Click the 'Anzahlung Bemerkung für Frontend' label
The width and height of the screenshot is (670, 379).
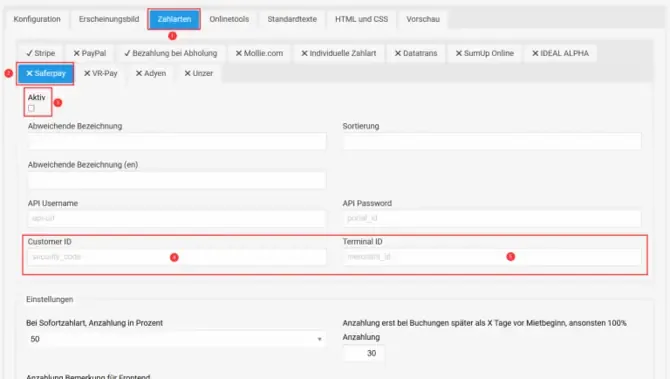(x=88, y=376)
